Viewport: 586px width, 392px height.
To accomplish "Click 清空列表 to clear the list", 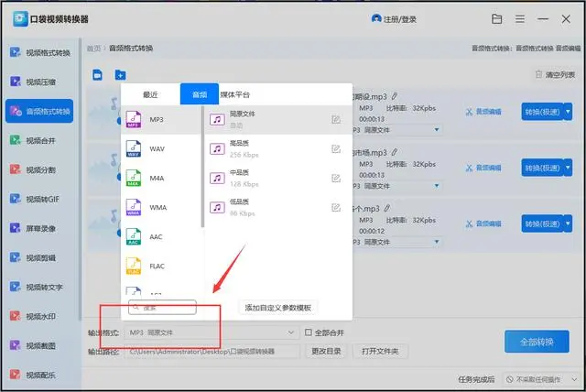I will (x=556, y=75).
